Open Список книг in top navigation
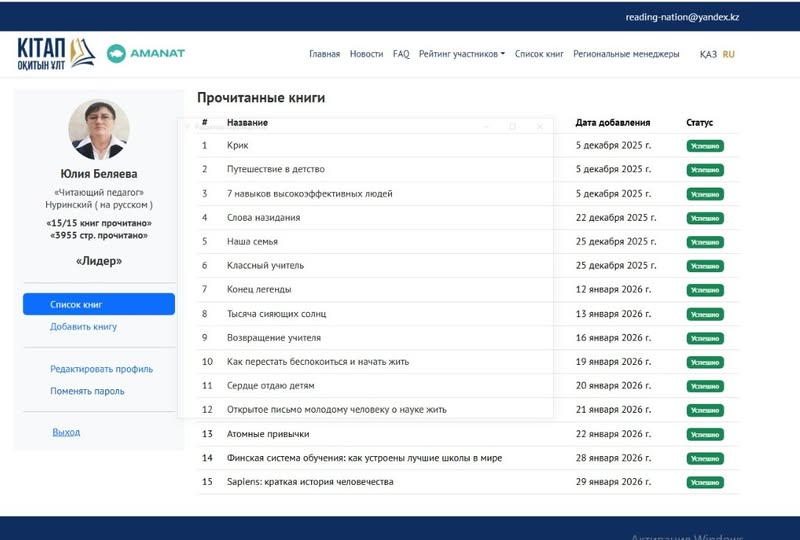 coord(539,54)
